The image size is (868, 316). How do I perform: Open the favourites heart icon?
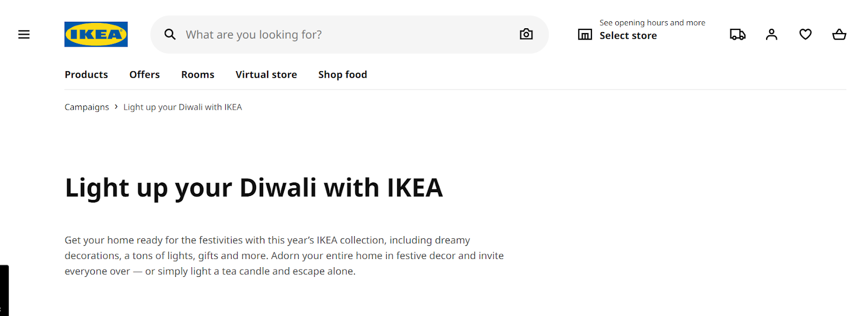(x=805, y=34)
